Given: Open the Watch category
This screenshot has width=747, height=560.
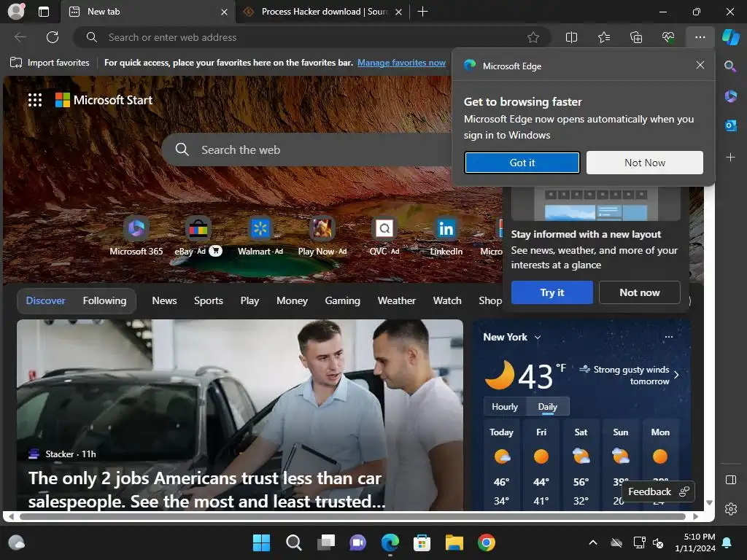Looking at the screenshot, I should (x=447, y=300).
